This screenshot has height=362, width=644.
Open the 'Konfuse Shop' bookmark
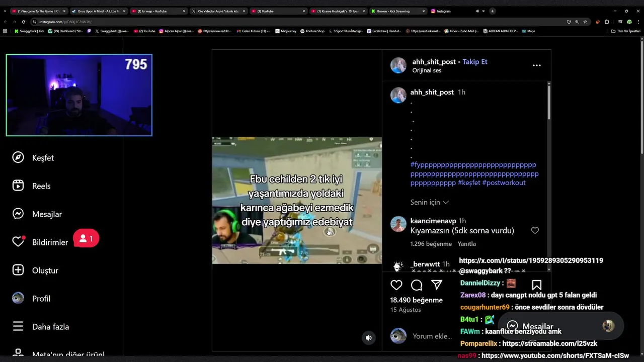(x=312, y=31)
